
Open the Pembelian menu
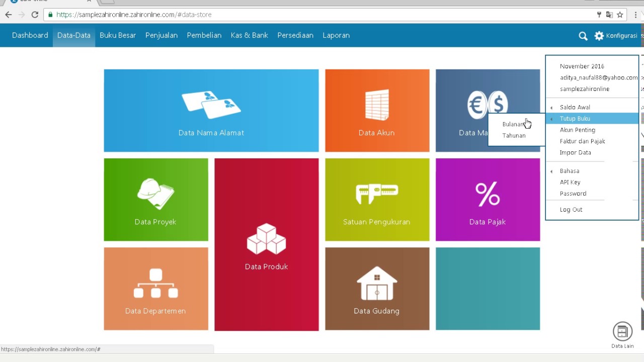pyautogui.click(x=204, y=35)
